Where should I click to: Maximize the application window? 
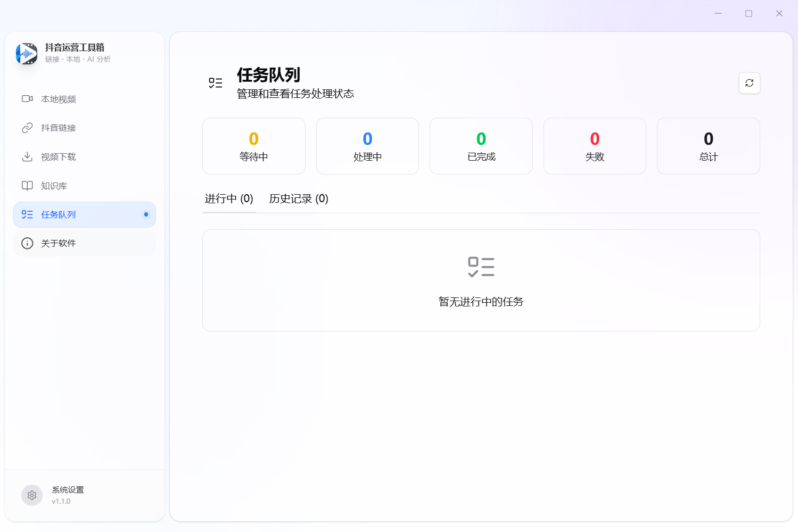pyautogui.click(x=748, y=13)
